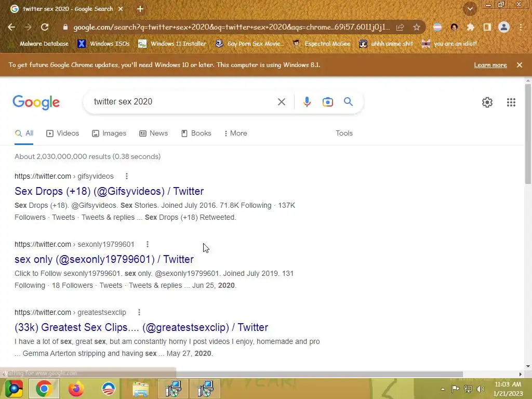Search by image with the camera icon
This screenshot has width=532, height=399.
coord(327,102)
